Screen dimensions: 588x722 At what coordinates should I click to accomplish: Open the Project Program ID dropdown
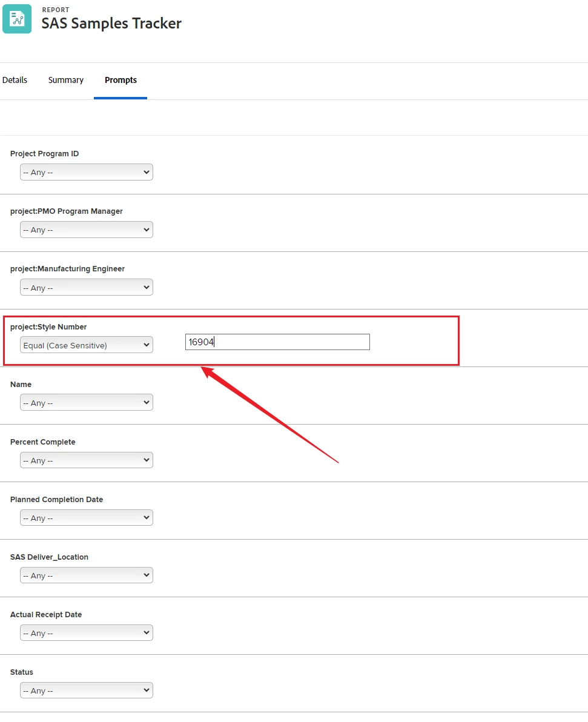[87, 172]
